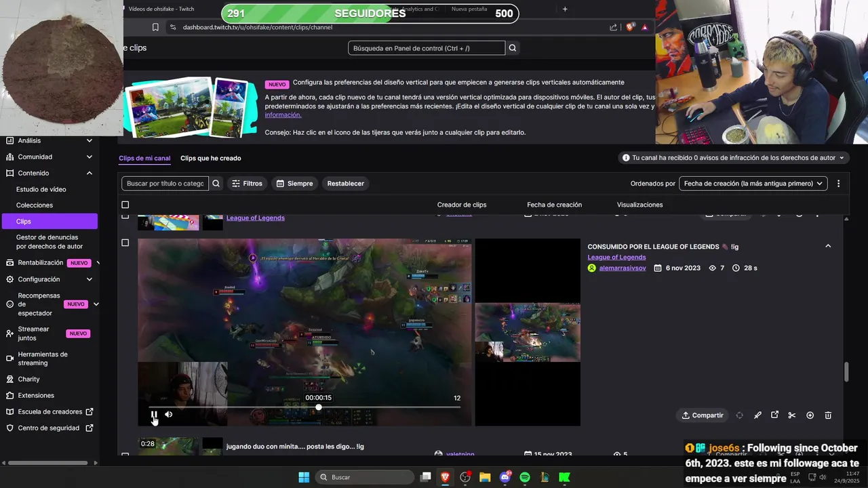Image resolution: width=868 pixels, height=488 pixels.
Task: Click the jugando duo con minita clip thumbnail
Action: pyautogui.click(x=168, y=445)
